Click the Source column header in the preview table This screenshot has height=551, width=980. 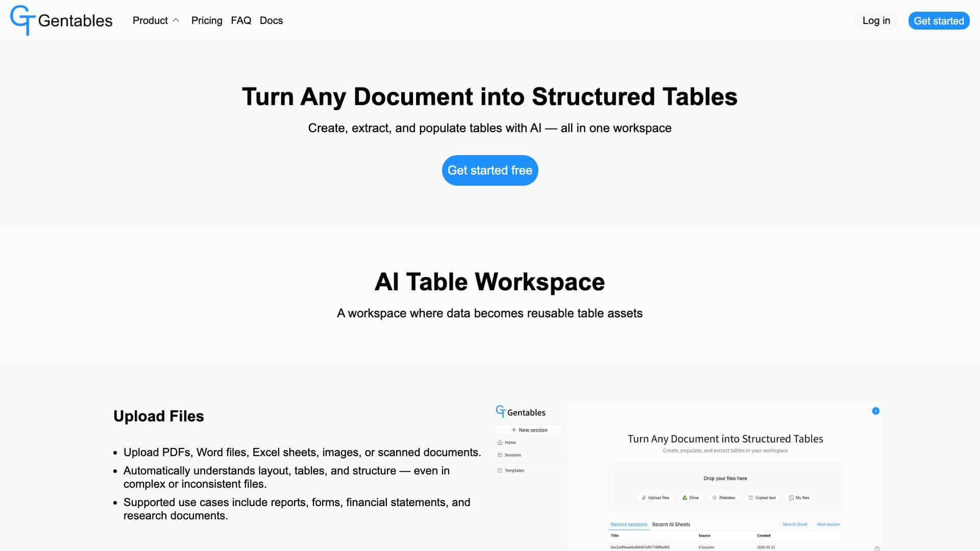704,536
